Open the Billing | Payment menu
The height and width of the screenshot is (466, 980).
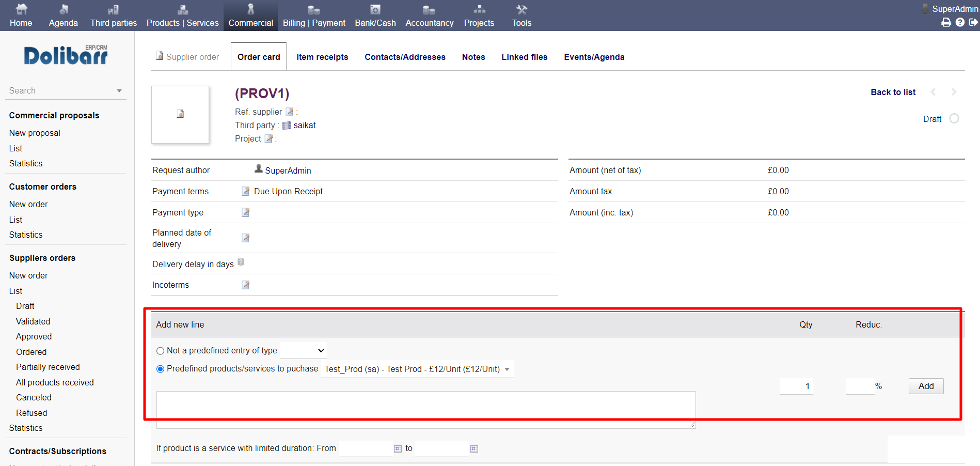(x=314, y=16)
